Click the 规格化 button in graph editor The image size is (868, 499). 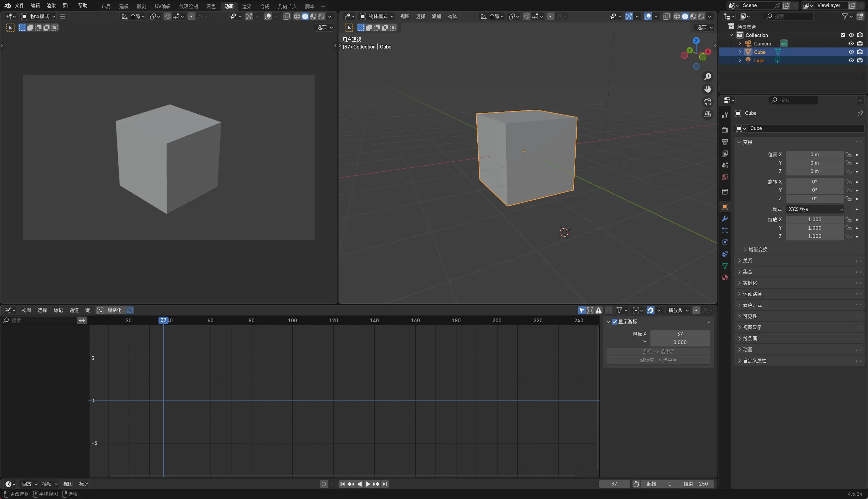[110, 310]
